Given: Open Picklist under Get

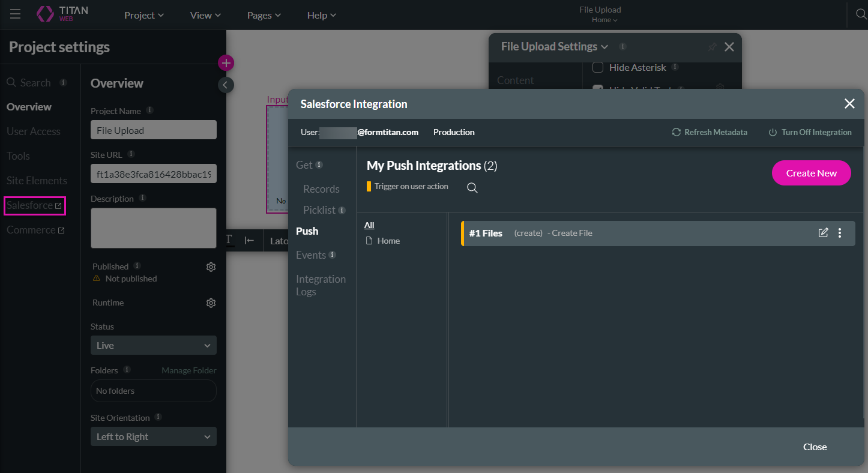Looking at the screenshot, I should (319, 210).
